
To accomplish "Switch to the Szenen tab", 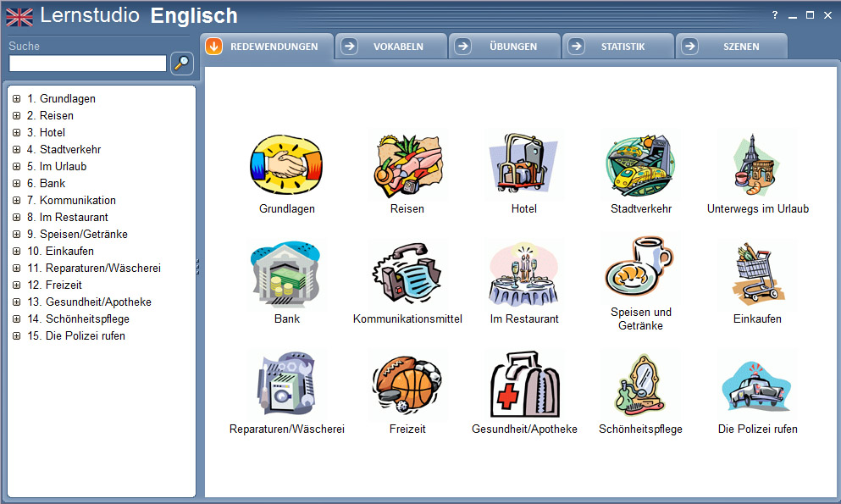I will coord(732,47).
